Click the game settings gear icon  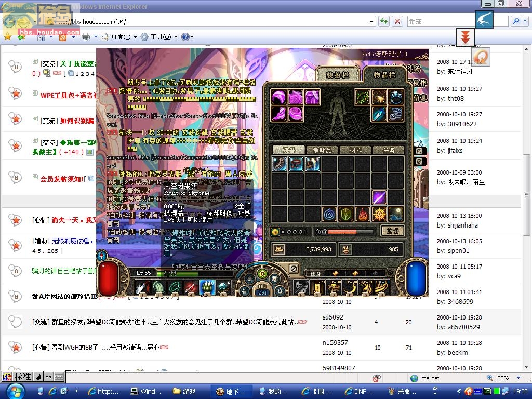[x=280, y=291]
